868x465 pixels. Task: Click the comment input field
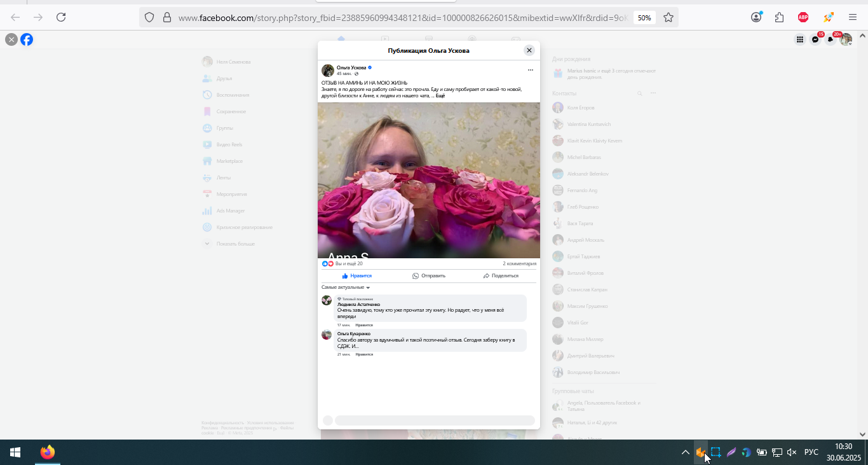point(435,420)
